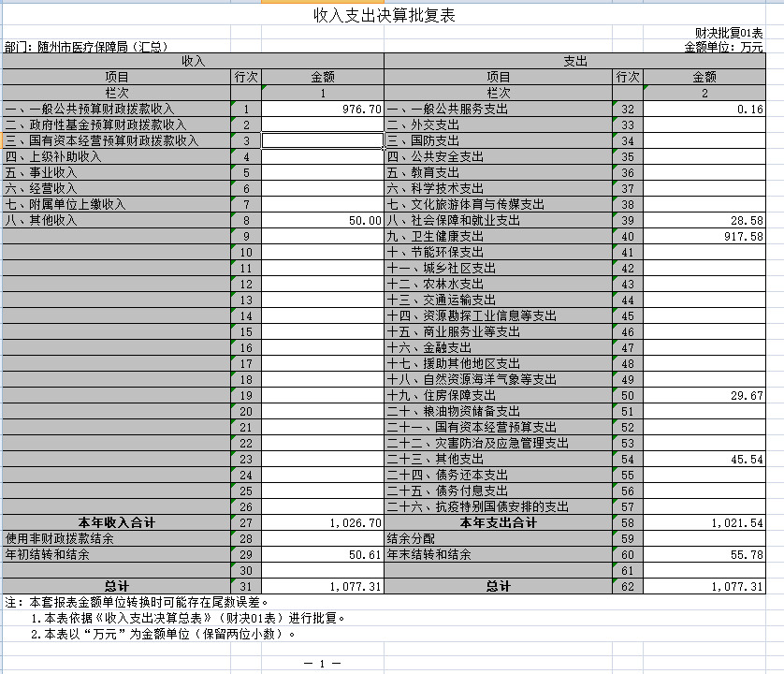Viewport: 784px width, 674px height.
Task: Select cell 十二、农林水支出
Action: click(498, 285)
